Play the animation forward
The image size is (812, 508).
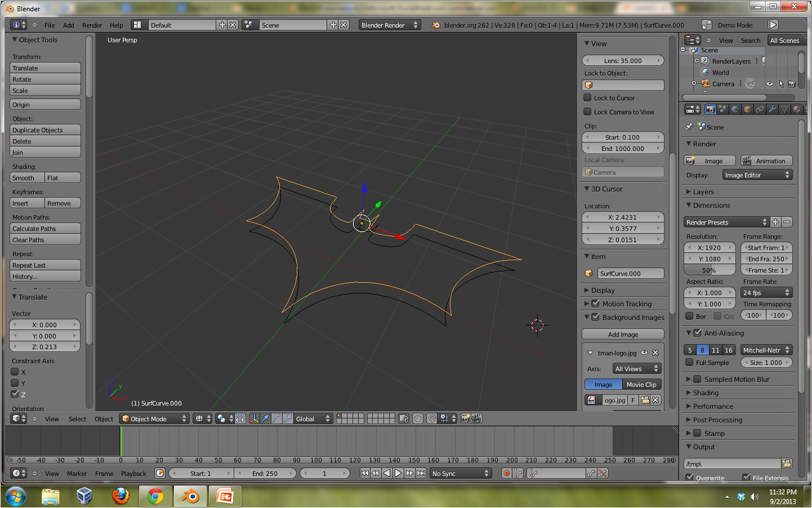tap(398, 473)
